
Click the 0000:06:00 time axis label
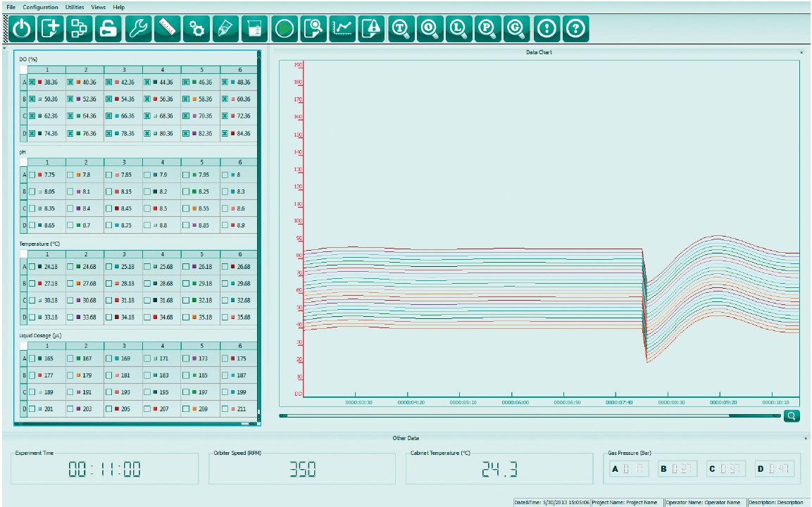coord(516,402)
